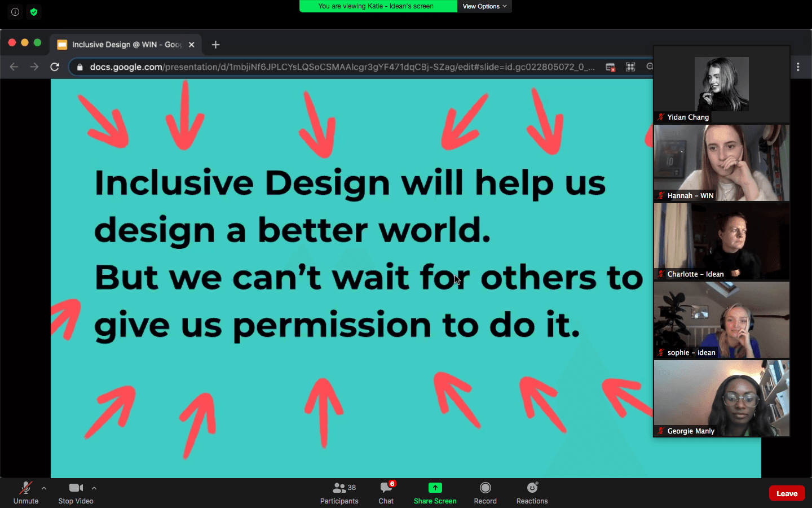Open a new browser tab
812x508 pixels.
[215, 44]
